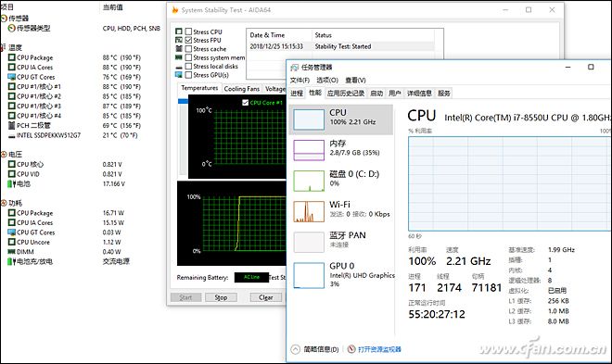Screen dimensions: 612x364
Task: Click the PCH 二极管 sensor icon
Action: pos(12,125)
